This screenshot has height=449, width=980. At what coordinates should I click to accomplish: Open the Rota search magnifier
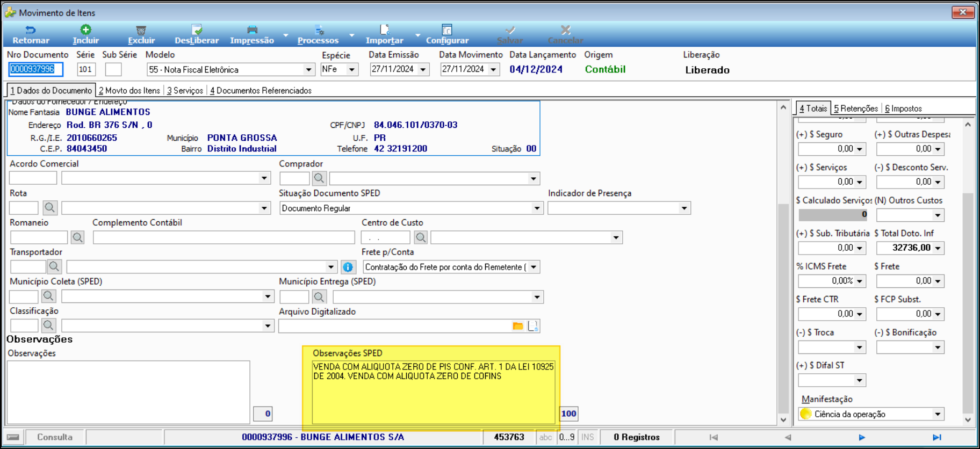pos(50,207)
